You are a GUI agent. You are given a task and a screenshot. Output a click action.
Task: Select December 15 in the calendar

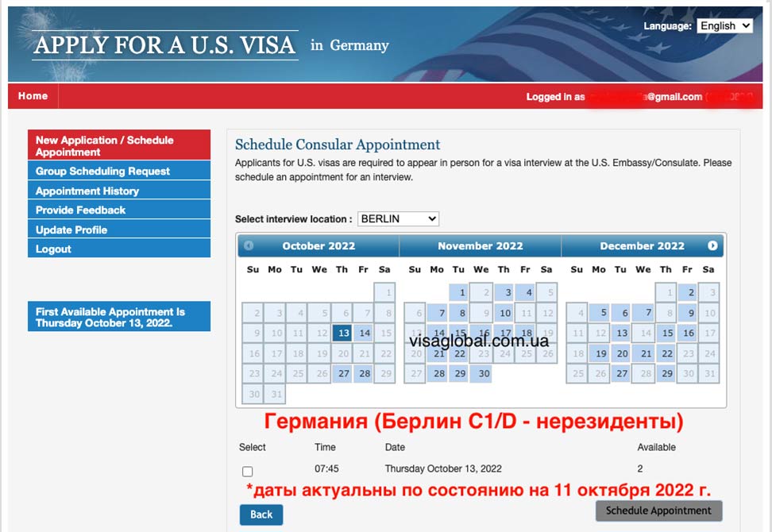coord(666,333)
